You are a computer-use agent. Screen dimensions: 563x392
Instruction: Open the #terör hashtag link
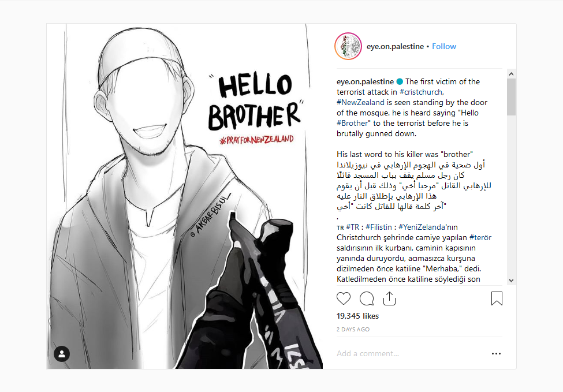(x=480, y=237)
